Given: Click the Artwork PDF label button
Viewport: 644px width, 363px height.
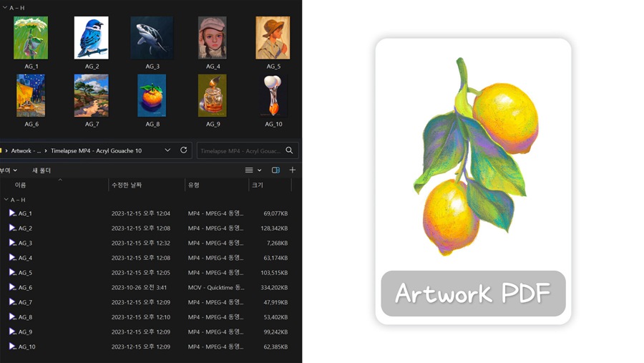Looking at the screenshot, I should [473, 294].
